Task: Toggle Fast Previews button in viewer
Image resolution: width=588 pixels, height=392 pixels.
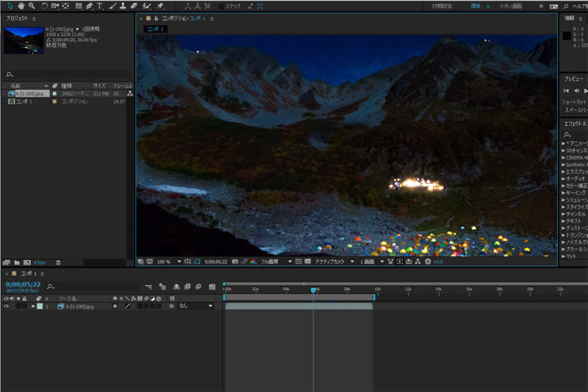Action: [x=400, y=262]
